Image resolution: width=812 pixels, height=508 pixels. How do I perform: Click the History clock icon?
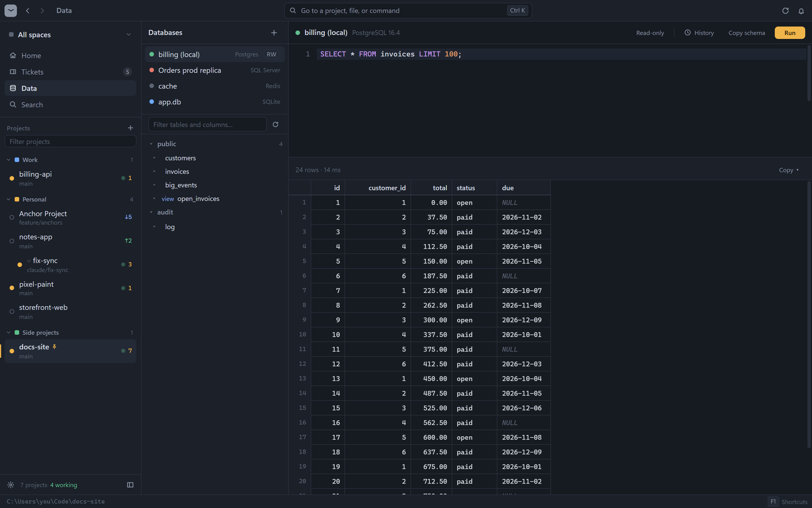(687, 32)
